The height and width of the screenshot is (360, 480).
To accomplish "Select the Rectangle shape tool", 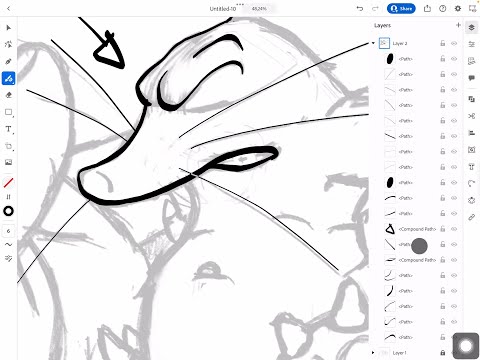I will point(9,112).
